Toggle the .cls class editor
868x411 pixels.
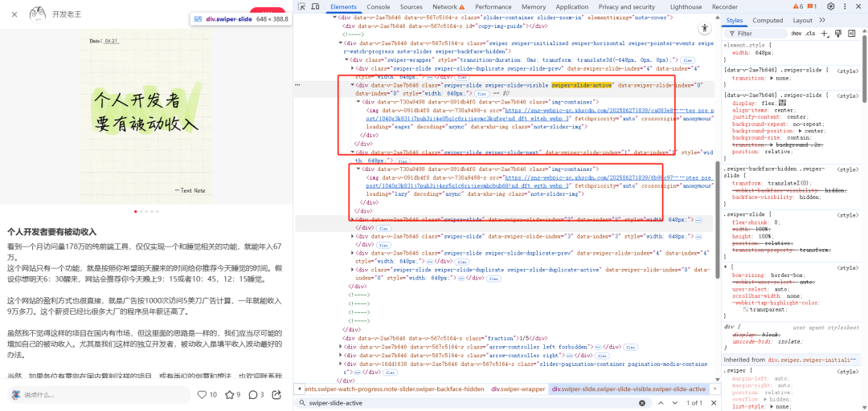click(810, 34)
